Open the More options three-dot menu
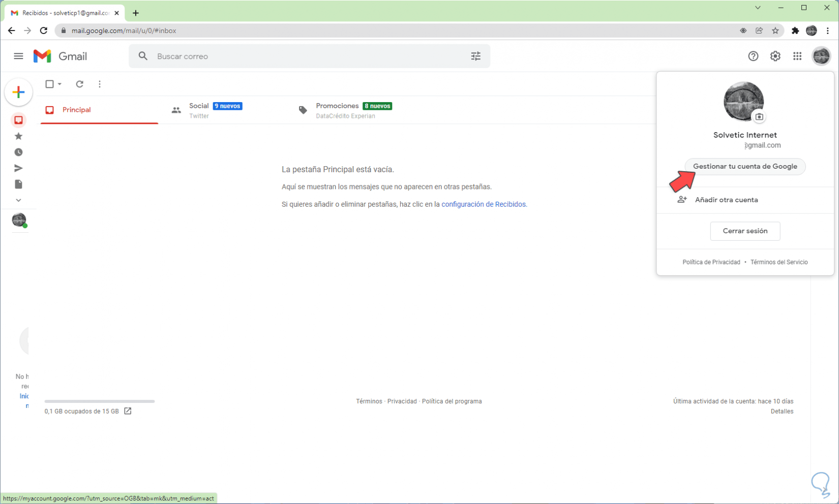The image size is (839, 504). tap(100, 84)
